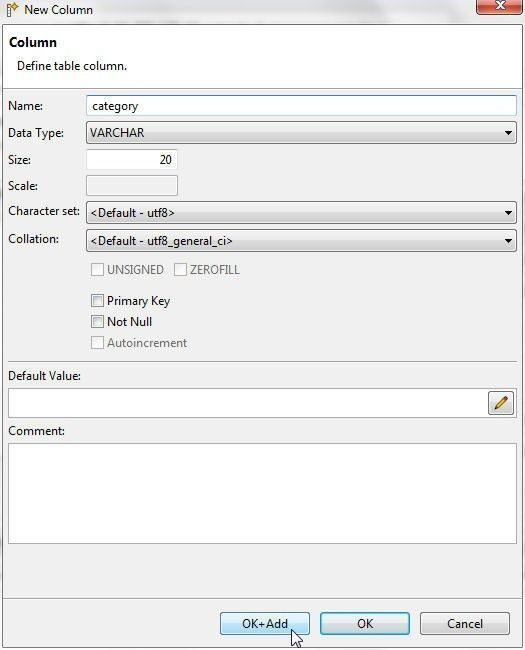Click the Cancel button

[x=465, y=623]
